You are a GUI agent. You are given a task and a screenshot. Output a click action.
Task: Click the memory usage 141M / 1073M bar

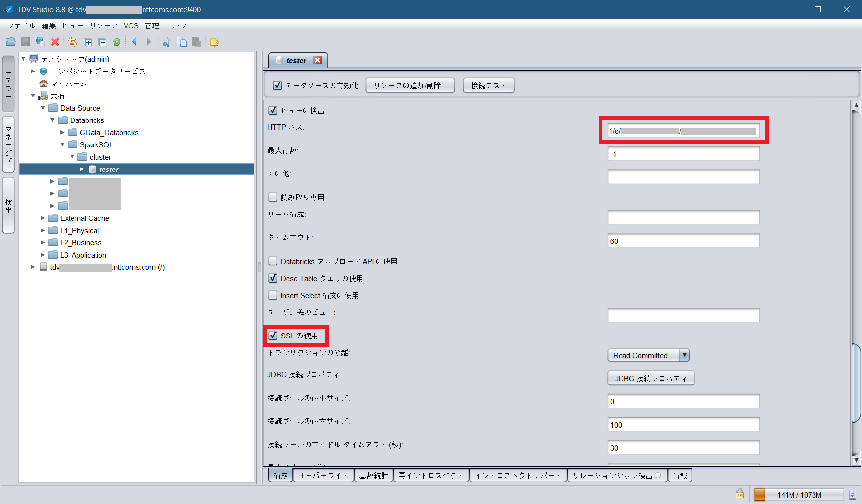click(799, 495)
